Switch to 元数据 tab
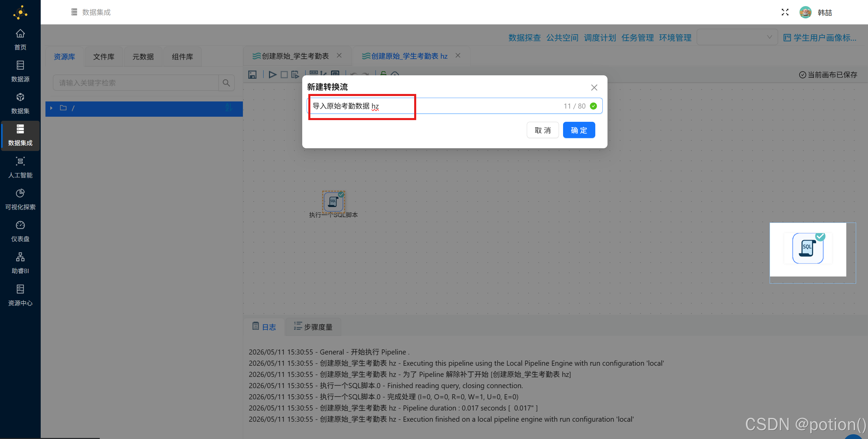This screenshot has width=868, height=439. tap(143, 57)
